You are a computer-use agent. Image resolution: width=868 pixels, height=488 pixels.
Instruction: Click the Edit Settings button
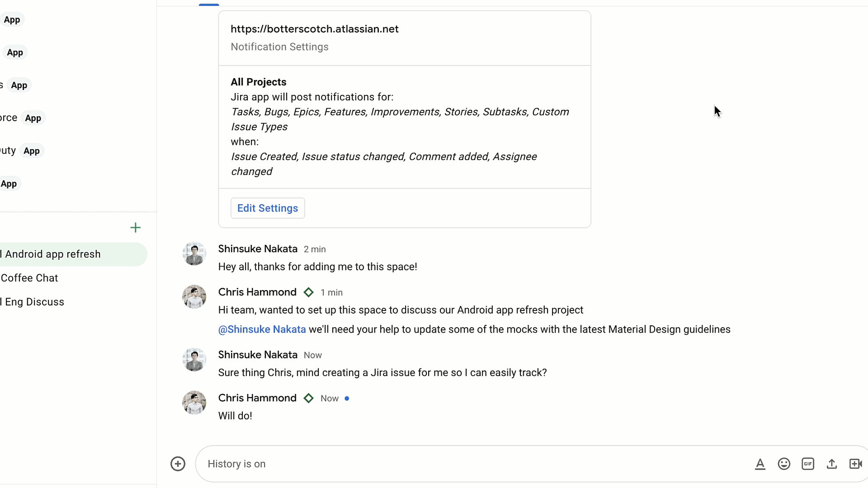click(x=267, y=208)
